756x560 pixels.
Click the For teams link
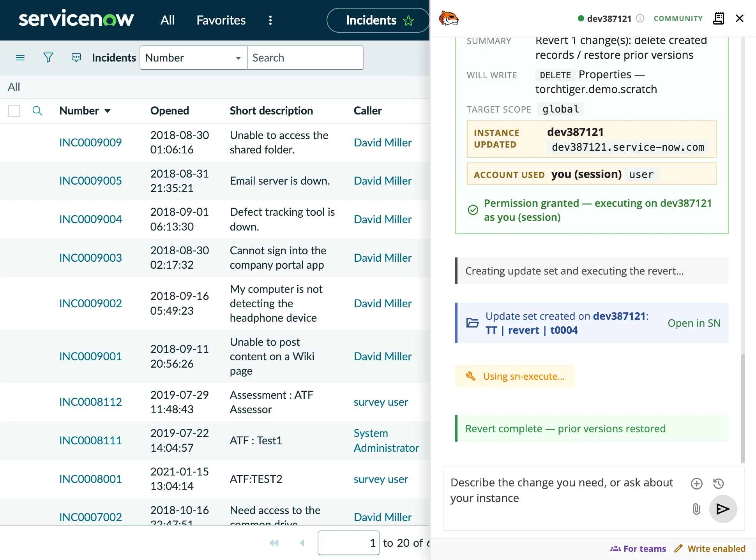tap(638, 549)
